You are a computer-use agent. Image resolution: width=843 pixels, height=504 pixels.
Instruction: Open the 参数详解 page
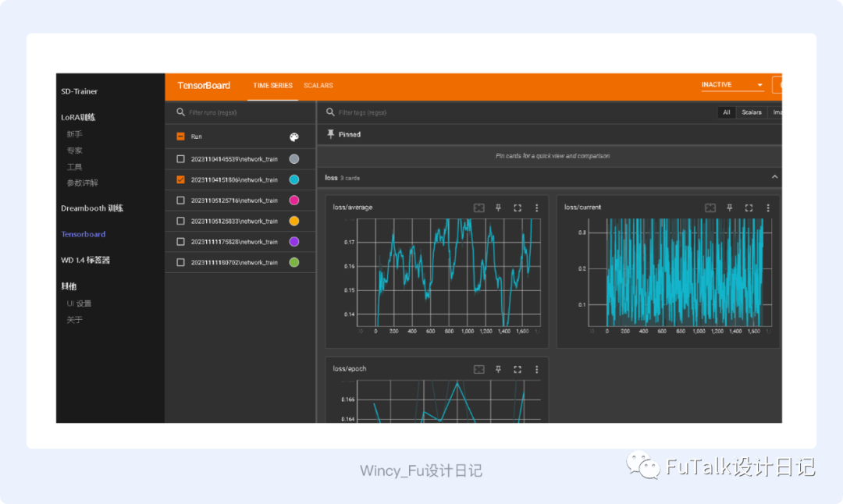[82, 183]
